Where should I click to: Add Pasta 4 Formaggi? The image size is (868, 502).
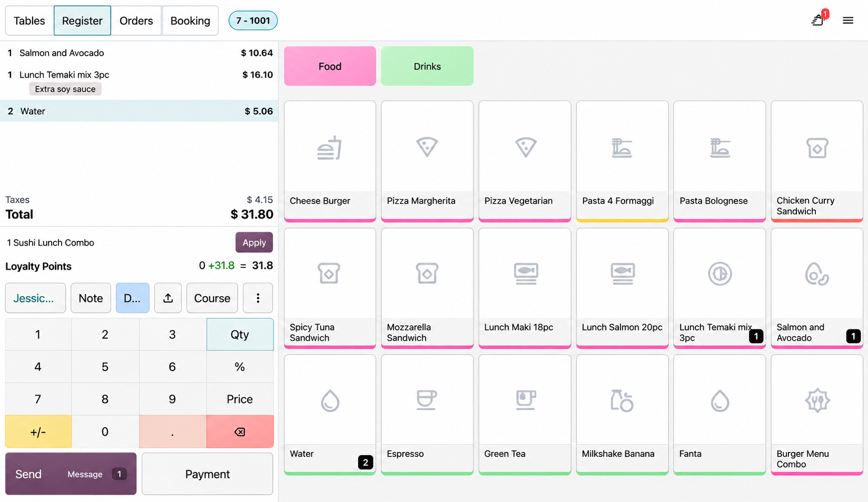point(622,161)
